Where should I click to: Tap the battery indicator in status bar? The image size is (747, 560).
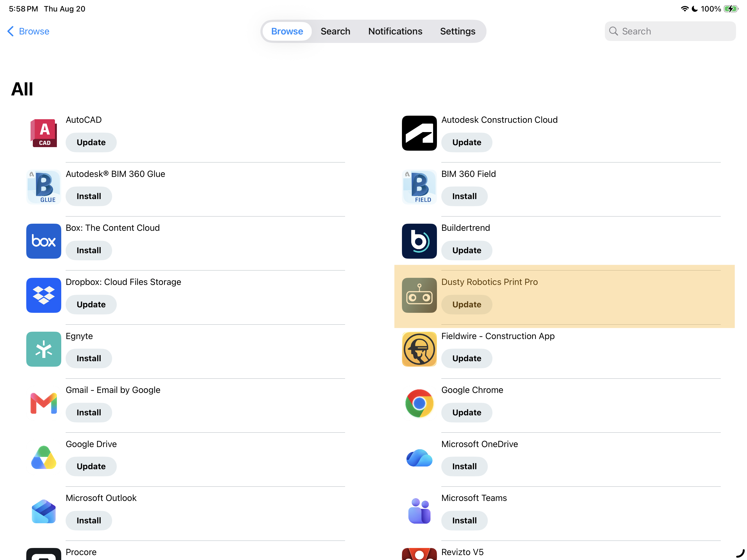pos(731,9)
